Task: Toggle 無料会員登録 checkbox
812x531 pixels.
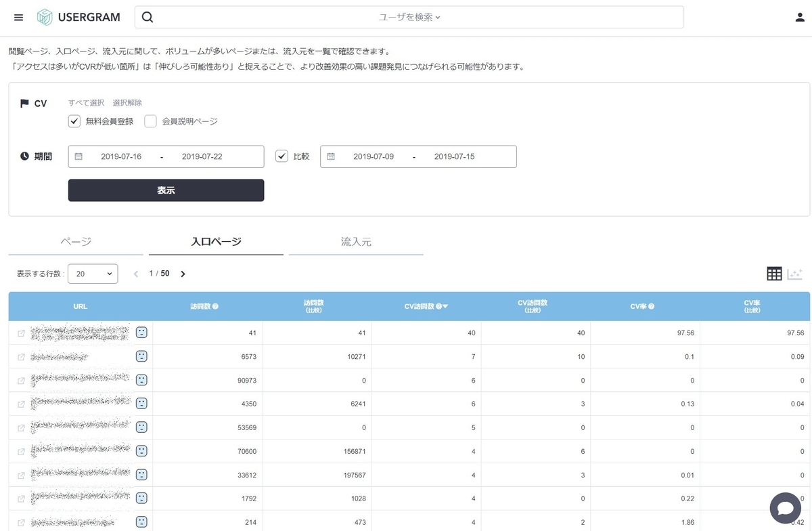Action: click(74, 121)
